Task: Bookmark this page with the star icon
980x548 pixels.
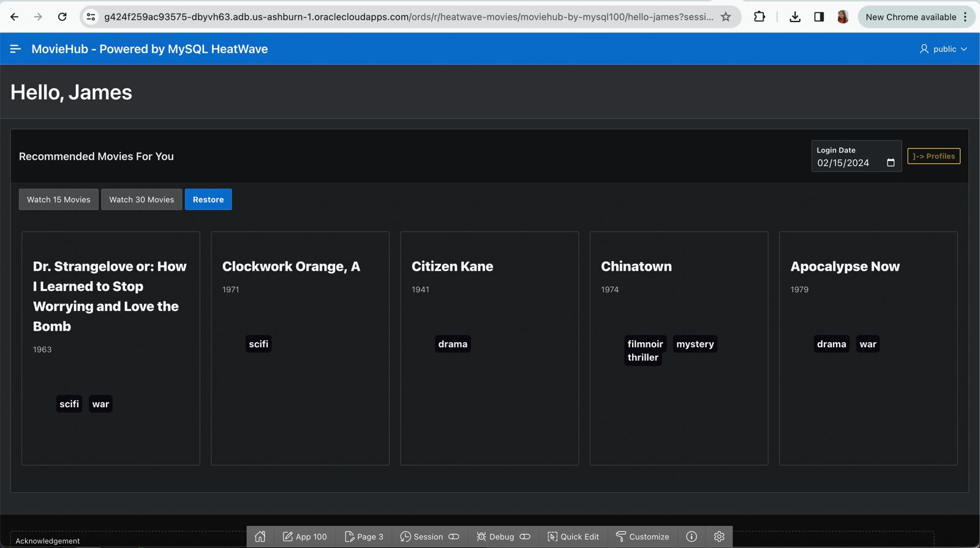Action: (x=726, y=17)
